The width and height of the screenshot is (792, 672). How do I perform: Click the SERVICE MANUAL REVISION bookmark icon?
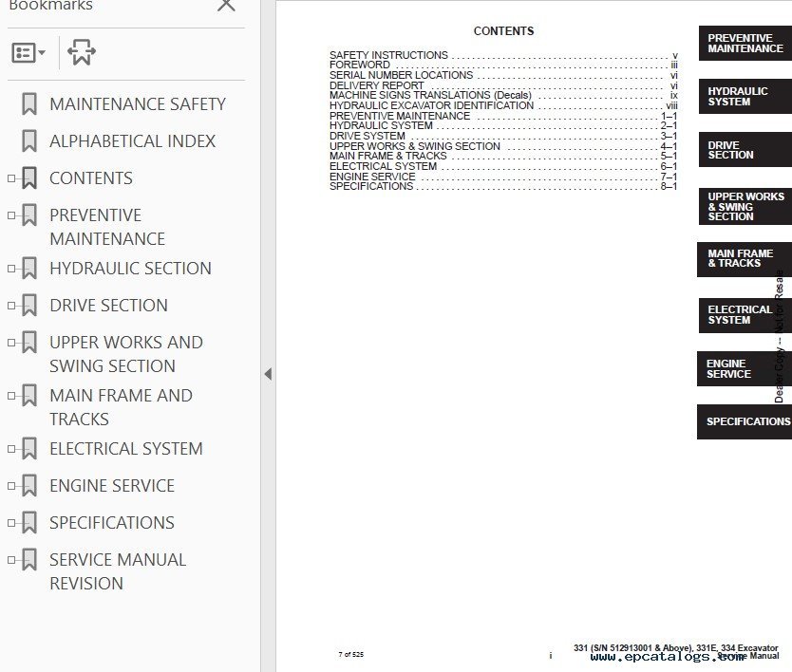pos(29,560)
